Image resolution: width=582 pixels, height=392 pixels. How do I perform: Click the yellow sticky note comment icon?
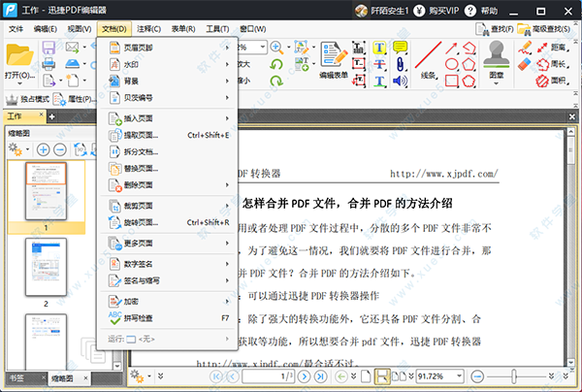400,47
